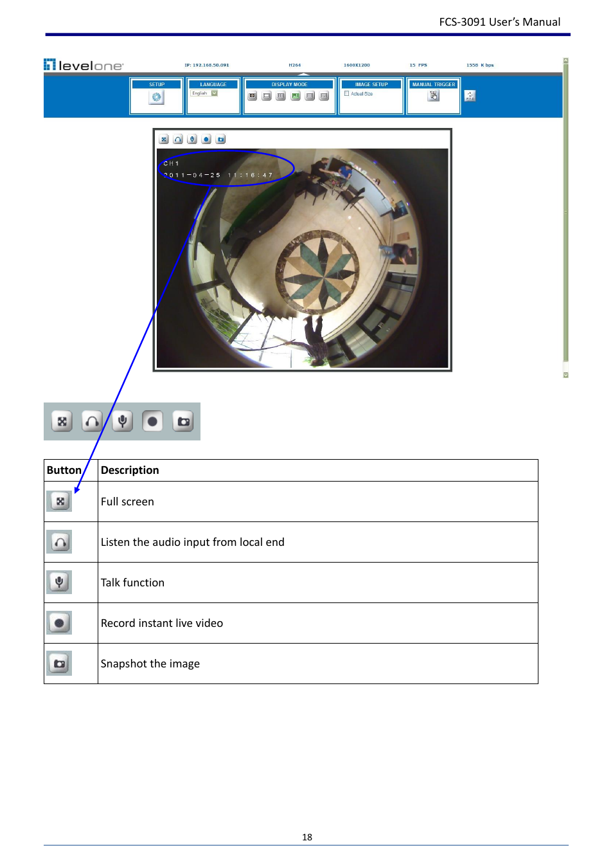Select the second Display Mode layout icon
The image size is (613, 868).
[x=266, y=96]
